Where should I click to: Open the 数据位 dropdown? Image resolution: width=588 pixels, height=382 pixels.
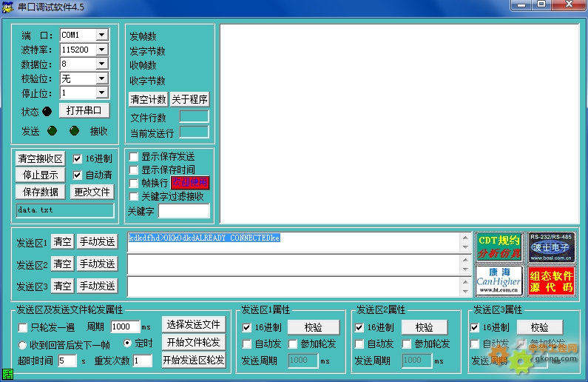coord(102,64)
